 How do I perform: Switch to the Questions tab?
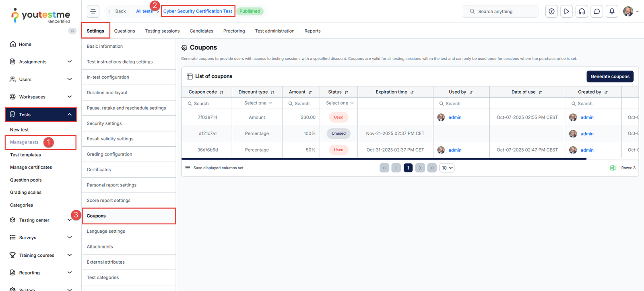pyautogui.click(x=124, y=31)
